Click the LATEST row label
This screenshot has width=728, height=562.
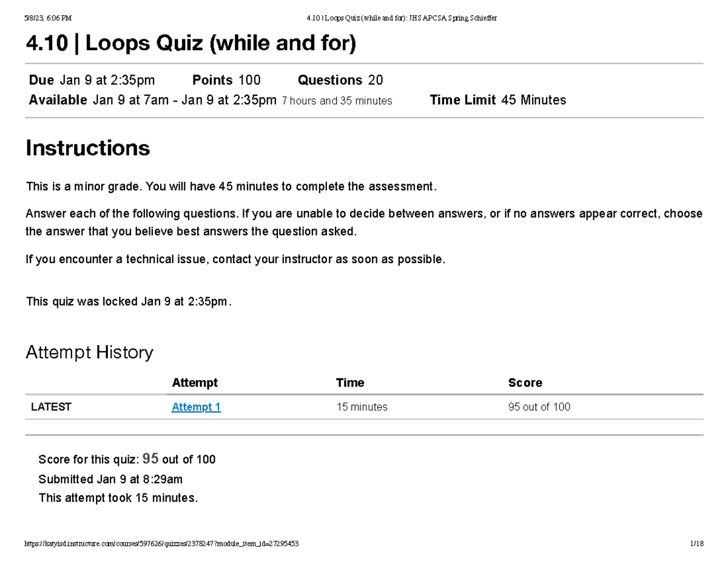click(x=51, y=407)
